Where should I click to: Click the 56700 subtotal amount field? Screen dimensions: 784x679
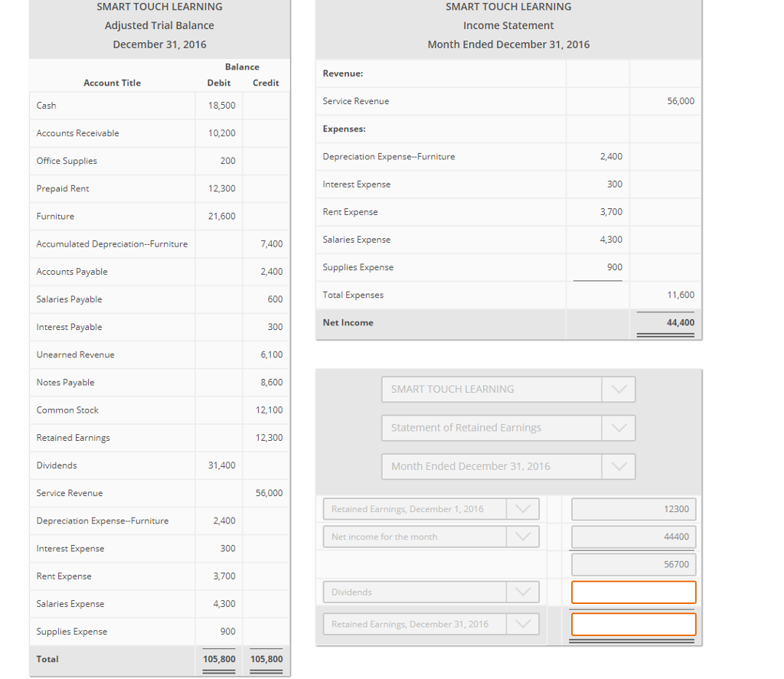(633, 564)
